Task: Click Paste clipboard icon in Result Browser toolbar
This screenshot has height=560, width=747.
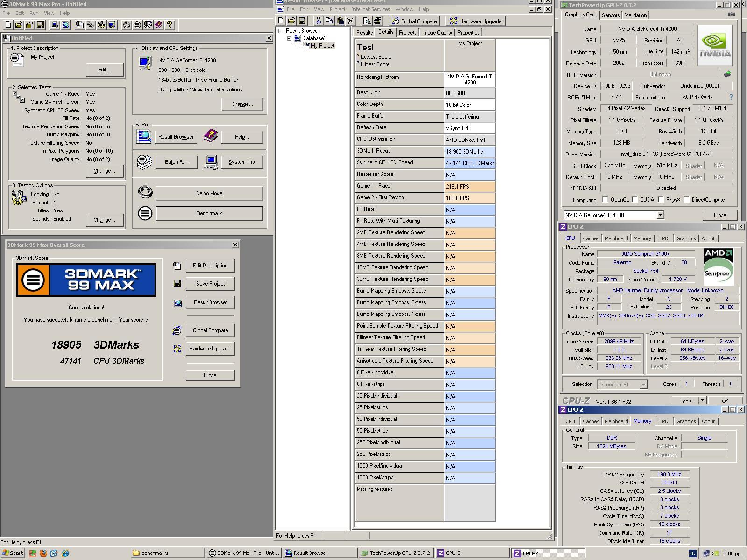Action: point(340,21)
